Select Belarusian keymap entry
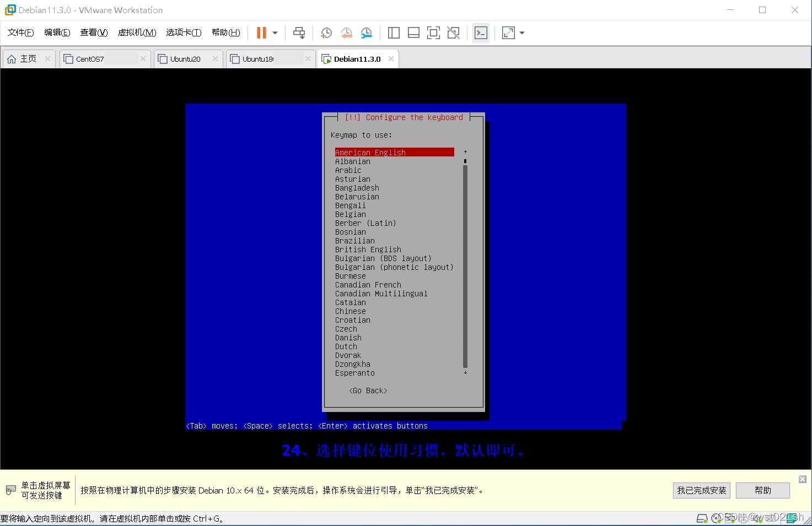The height and width of the screenshot is (526, 812). tap(357, 197)
